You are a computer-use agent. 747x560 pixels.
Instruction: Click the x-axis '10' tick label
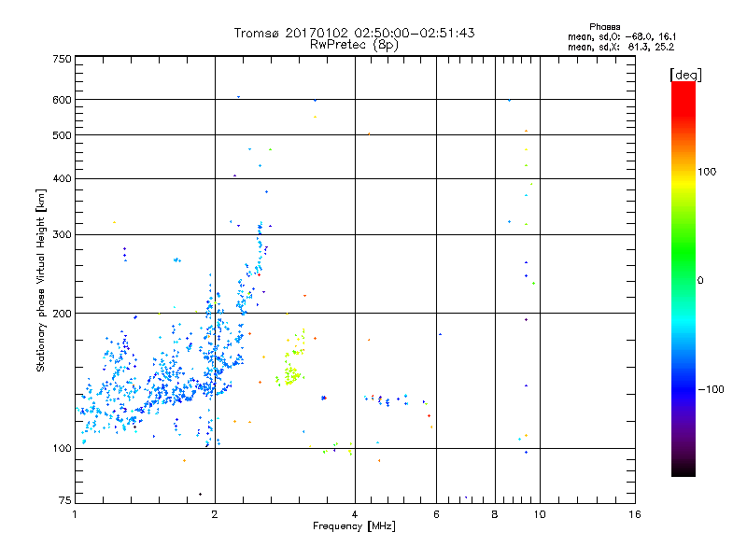click(540, 514)
